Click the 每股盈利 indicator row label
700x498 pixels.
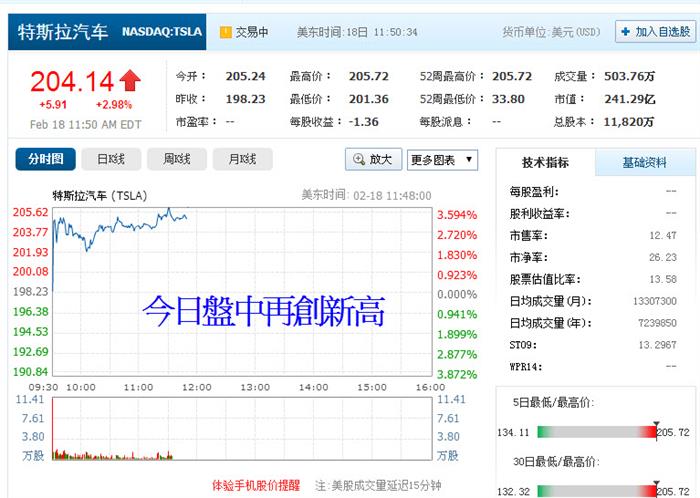tap(534, 192)
